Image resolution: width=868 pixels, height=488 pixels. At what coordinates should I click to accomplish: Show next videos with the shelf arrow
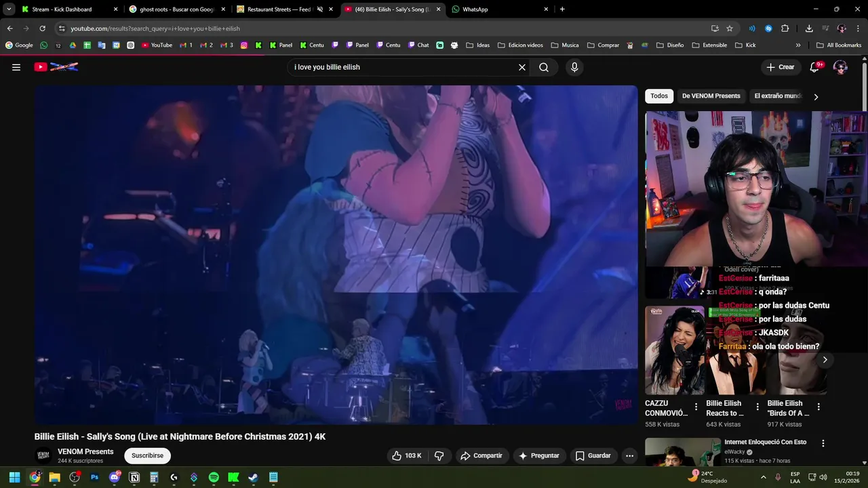coord(825,360)
